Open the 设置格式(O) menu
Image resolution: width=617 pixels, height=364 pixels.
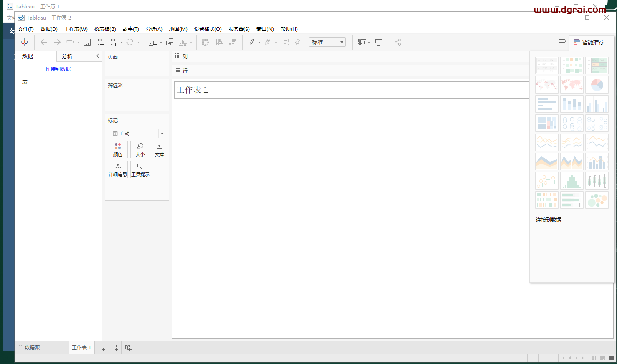pos(208,29)
